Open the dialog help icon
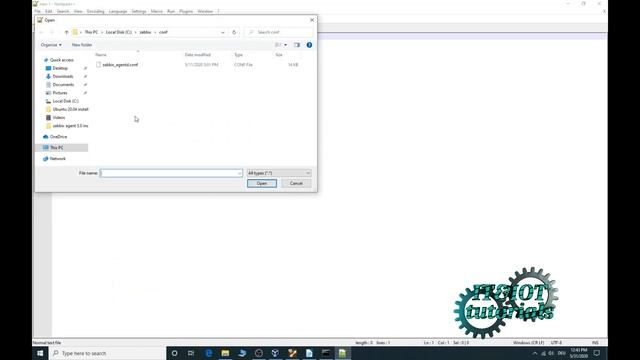The image size is (640, 360). (x=309, y=45)
